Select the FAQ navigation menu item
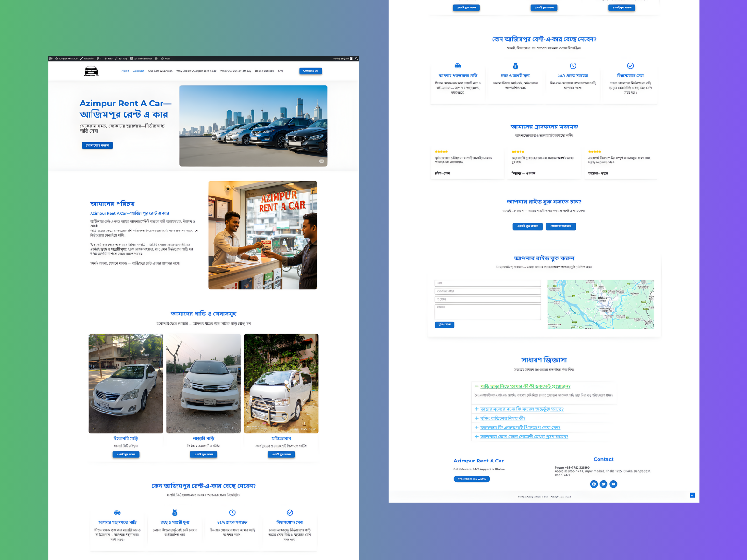The image size is (747, 560). 281,71
